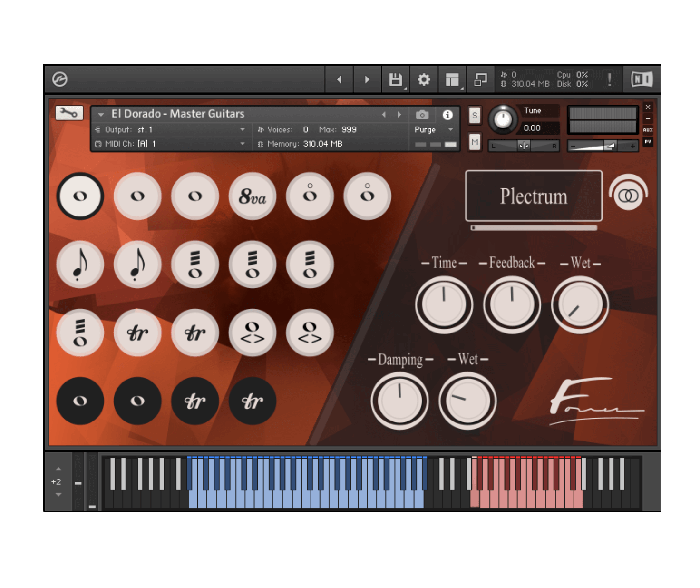Click the Tune knob
This screenshot has width=700, height=588.
(x=503, y=119)
